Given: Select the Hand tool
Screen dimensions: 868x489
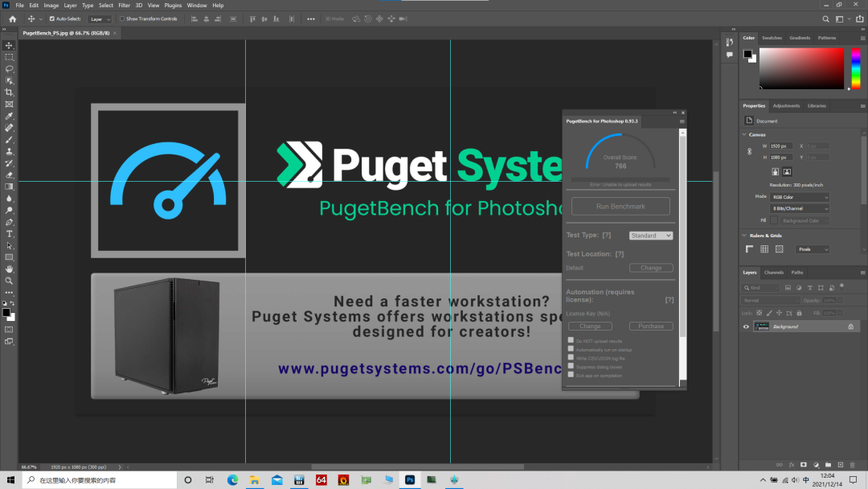Looking at the screenshot, I should pyautogui.click(x=10, y=269).
